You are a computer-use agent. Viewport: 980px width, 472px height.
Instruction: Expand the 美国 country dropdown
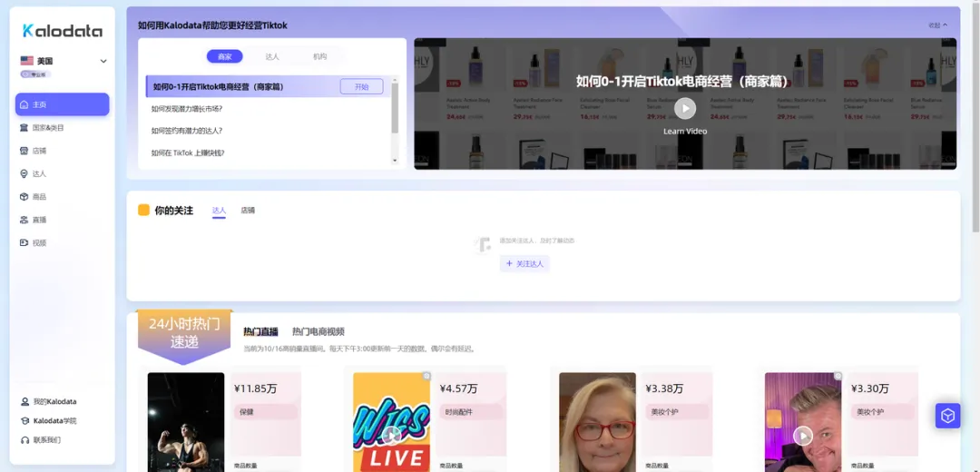(103, 61)
